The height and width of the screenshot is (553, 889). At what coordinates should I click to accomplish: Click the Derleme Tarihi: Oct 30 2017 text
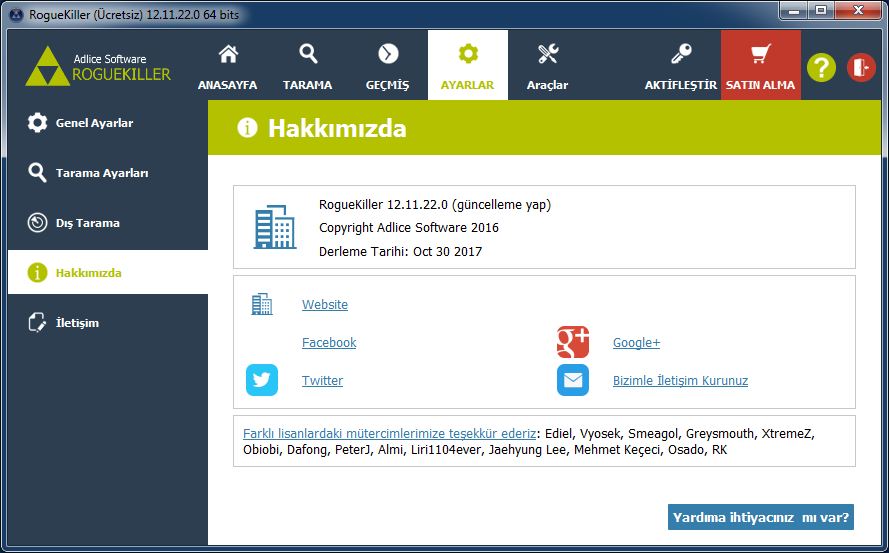click(x=400, y=252)
